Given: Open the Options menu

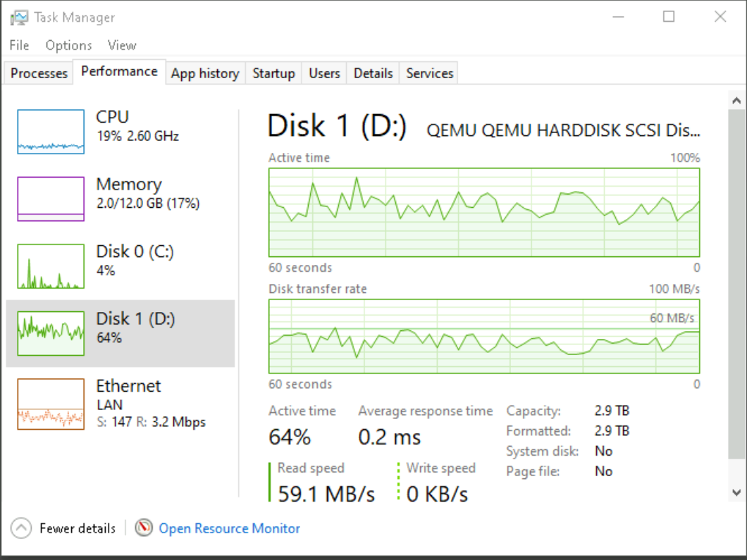Looking at the screenshot, I should [x=68, y=45].
